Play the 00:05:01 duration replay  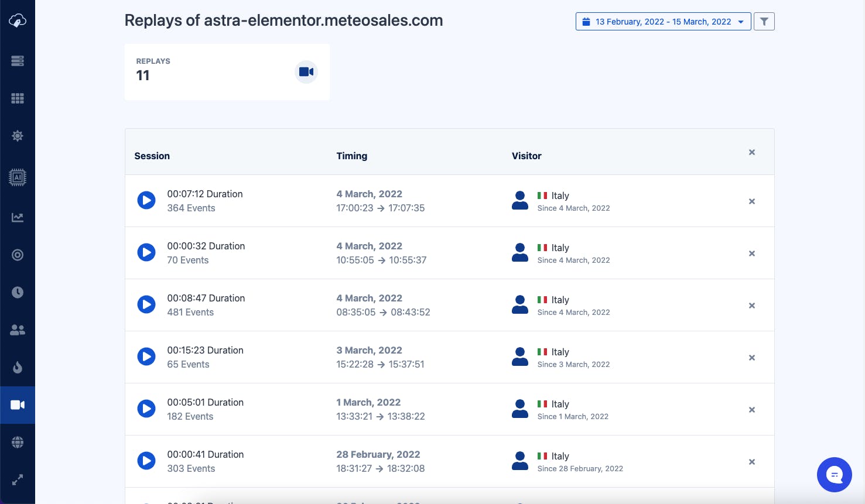[146, 409]
